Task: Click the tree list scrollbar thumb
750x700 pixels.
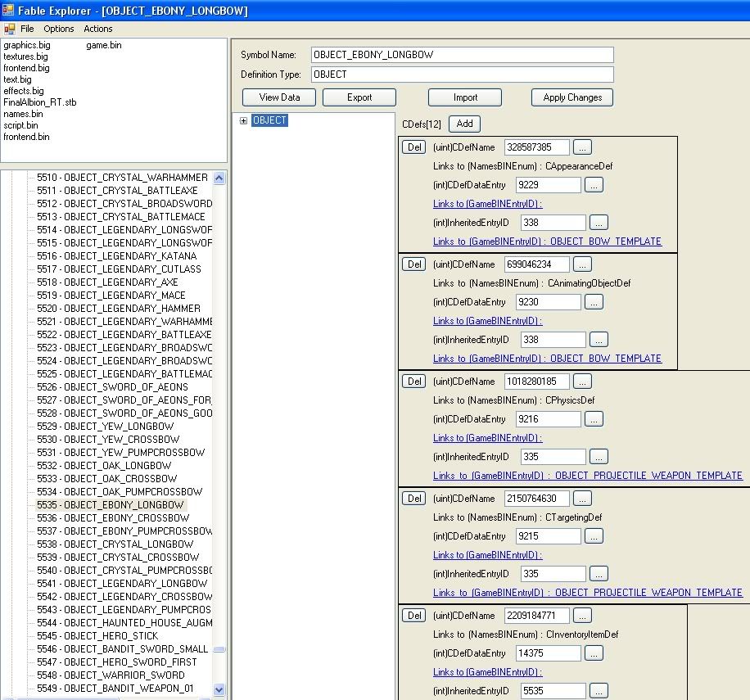Action: tap(219, 649)
